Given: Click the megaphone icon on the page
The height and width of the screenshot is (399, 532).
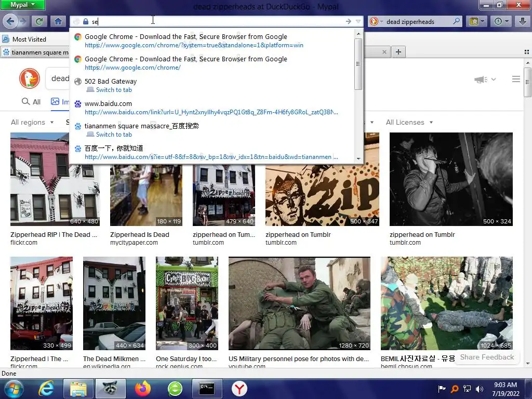Looking at the screenshot, I should click(x=481, y=79).
